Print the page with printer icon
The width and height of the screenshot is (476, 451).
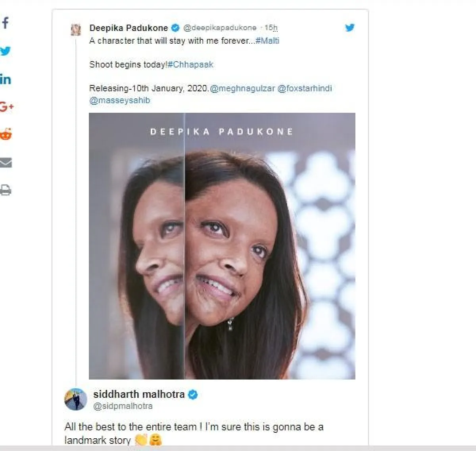tap(6, 190)
